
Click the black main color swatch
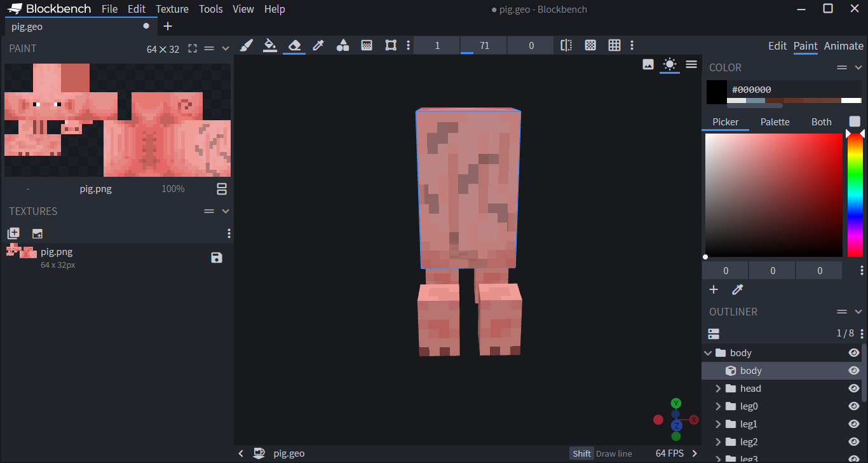[717, 92]
